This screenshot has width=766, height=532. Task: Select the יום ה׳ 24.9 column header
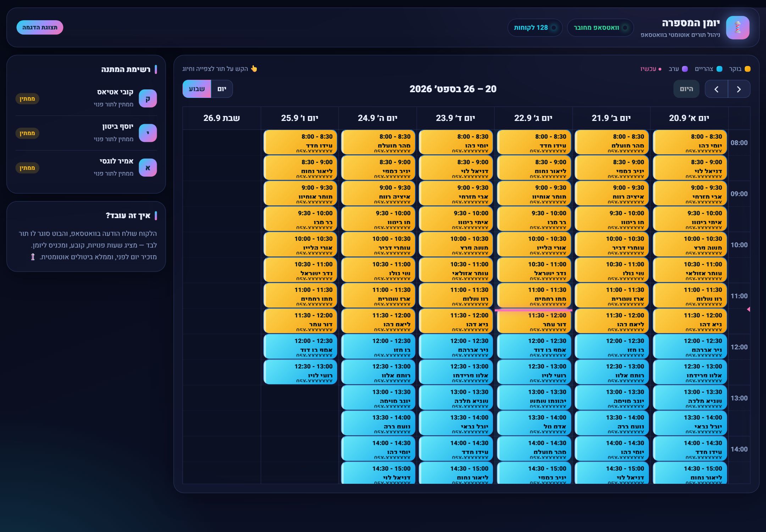point(378,118)
